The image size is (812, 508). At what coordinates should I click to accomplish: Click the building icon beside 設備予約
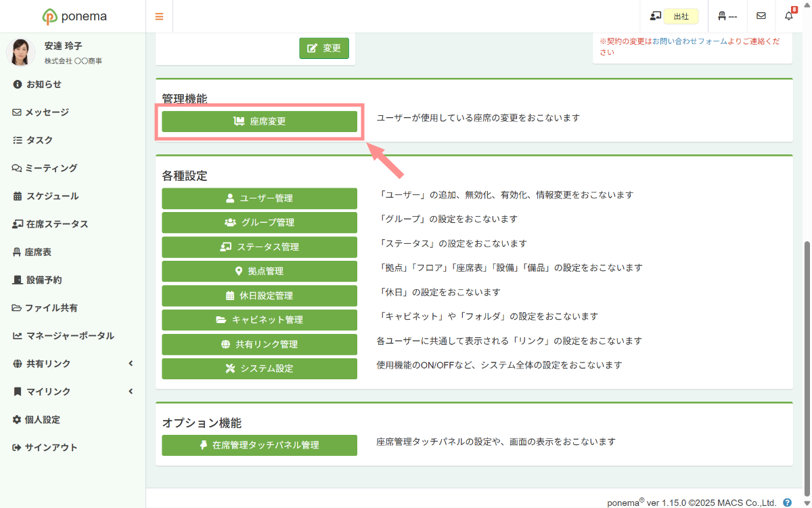(x=17, y=280)
